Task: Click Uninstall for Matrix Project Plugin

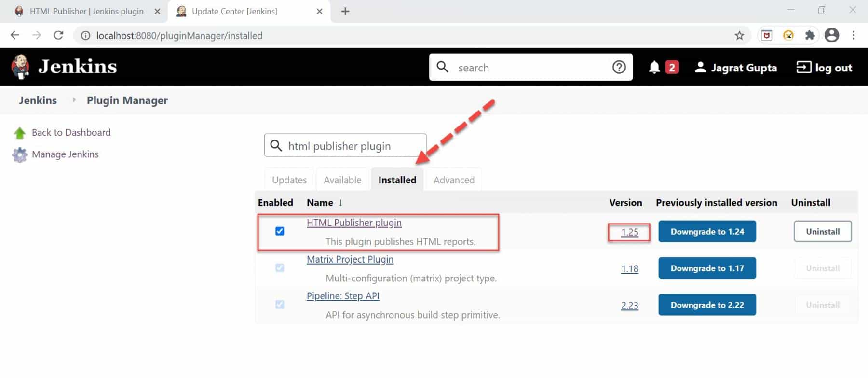Action: coord(823,268)
